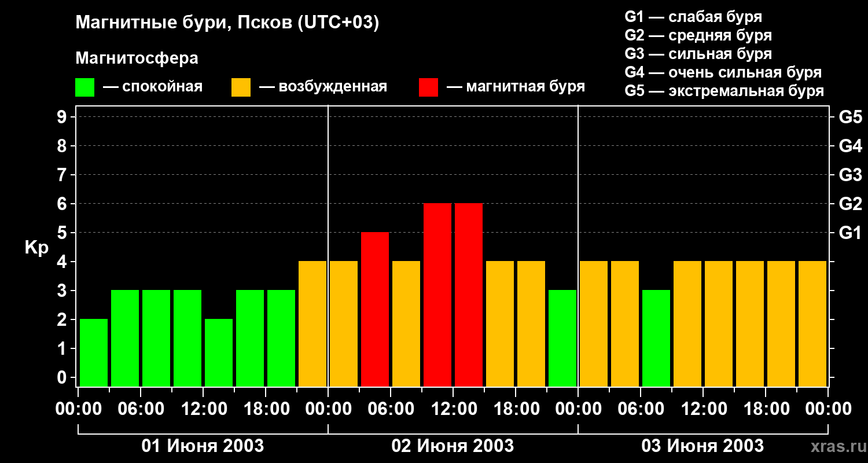Click the 'Kp' axis label
Image resolution: width=868 pixels, height=463 pixels.
pos(36,248)
